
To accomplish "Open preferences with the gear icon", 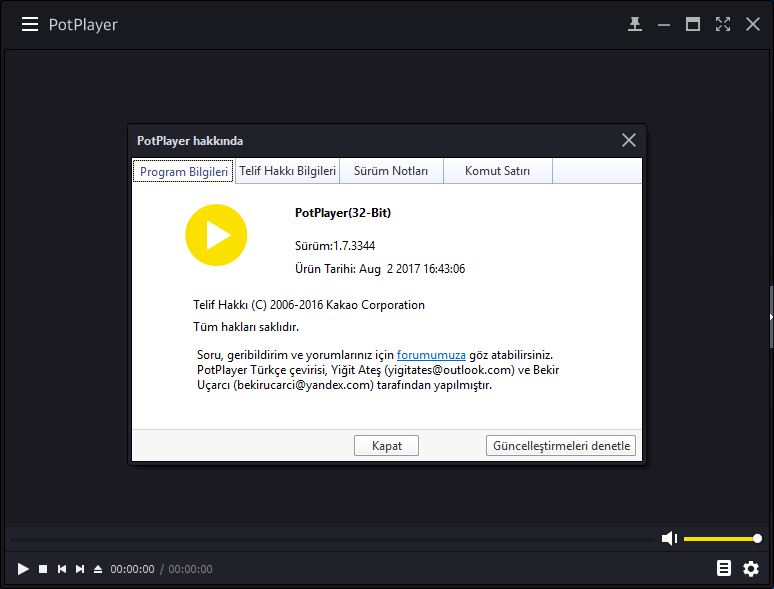I will pyautogui.click(x=751, y=568).
